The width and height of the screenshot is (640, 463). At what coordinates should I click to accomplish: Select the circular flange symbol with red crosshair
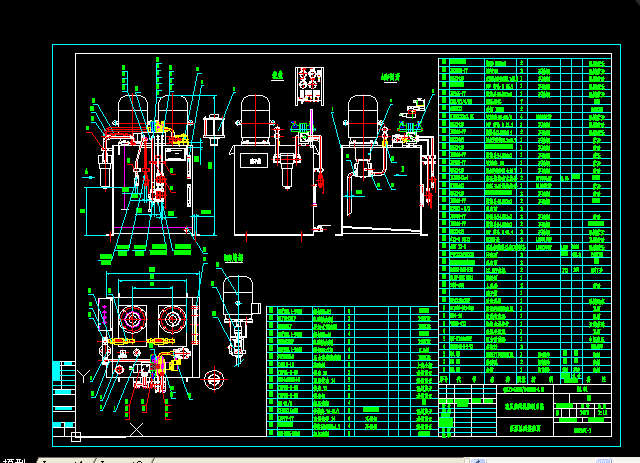pos(214,379)
